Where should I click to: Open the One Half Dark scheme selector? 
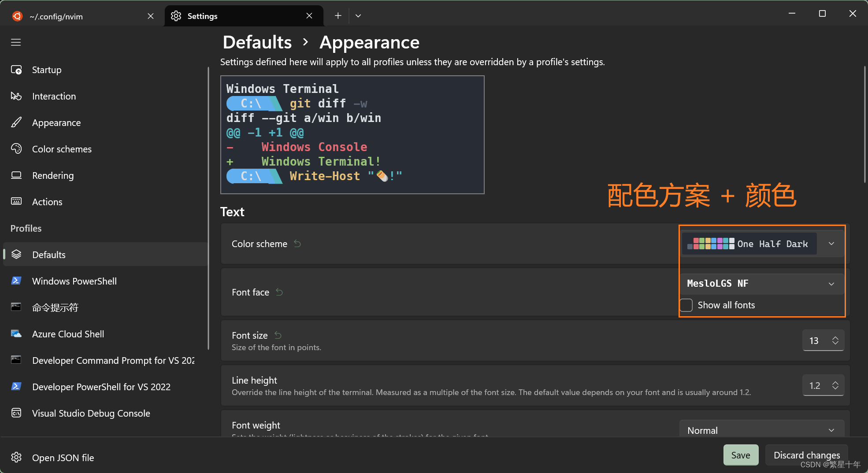(762, 244)
